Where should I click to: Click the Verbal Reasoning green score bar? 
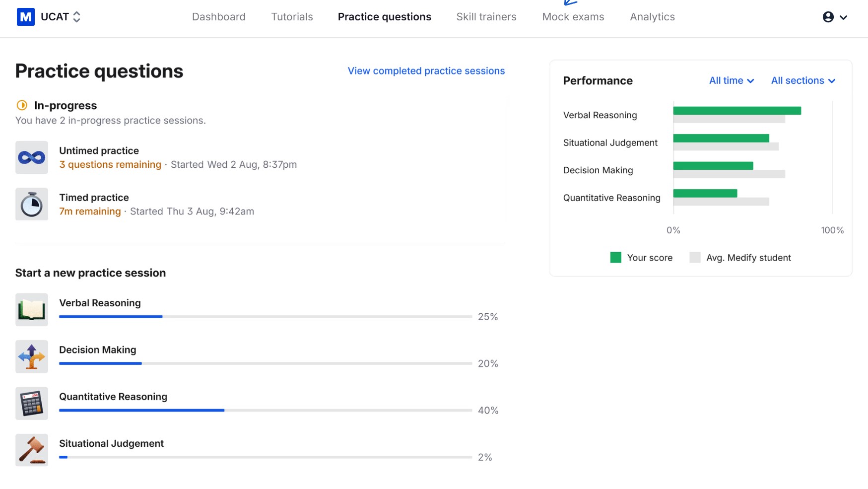pyautogui.click(x=736, y=111)
